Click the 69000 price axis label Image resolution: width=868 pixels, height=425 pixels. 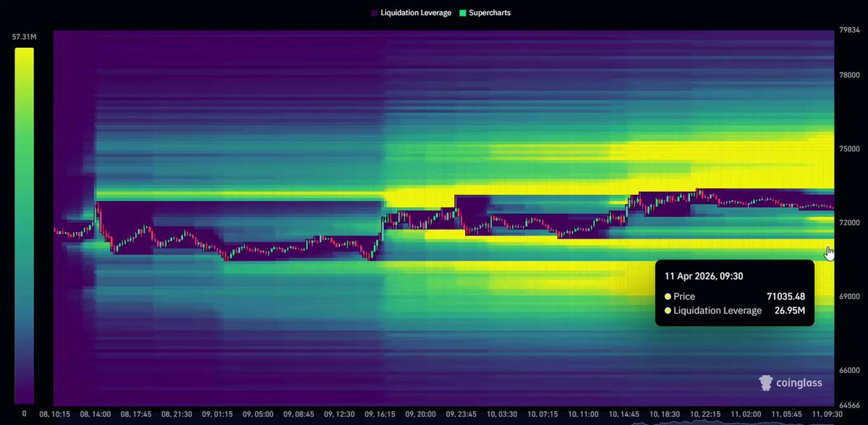pyautogui.click(x=849, y=297)
